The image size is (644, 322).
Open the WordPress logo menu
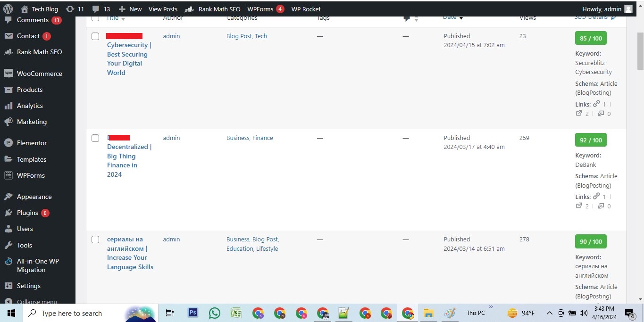pyautogui.click(x=8, y=9)
